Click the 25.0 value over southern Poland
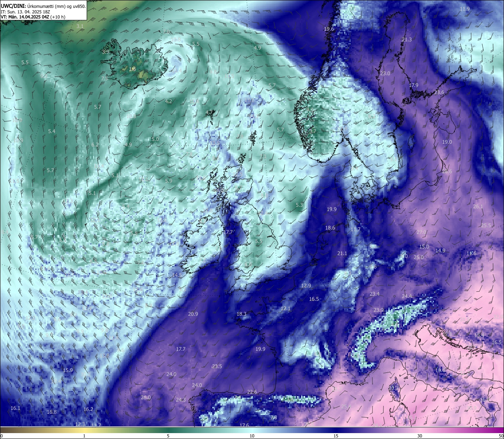 [x=419, y=257]
